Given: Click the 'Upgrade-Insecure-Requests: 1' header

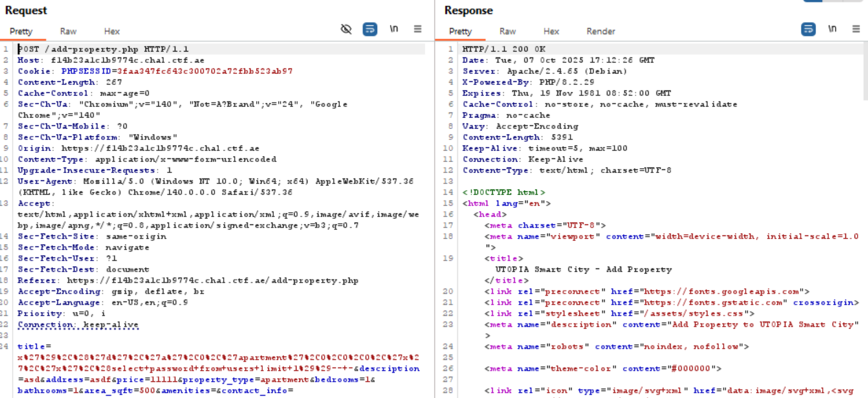Looking at the screenshot, I should click(95, 171).
